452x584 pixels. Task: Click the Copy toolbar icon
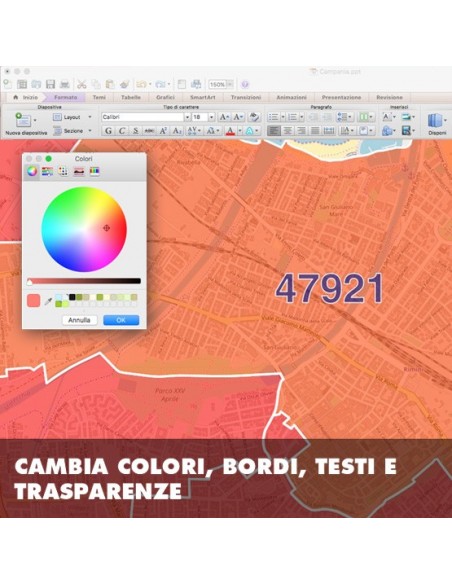[96, 84]
